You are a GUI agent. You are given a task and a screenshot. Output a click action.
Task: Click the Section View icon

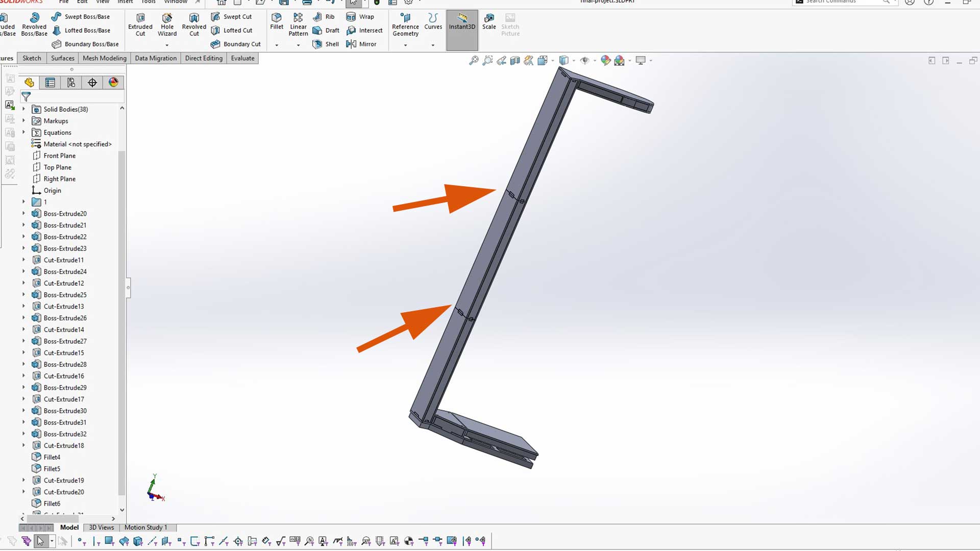[515, 61]
